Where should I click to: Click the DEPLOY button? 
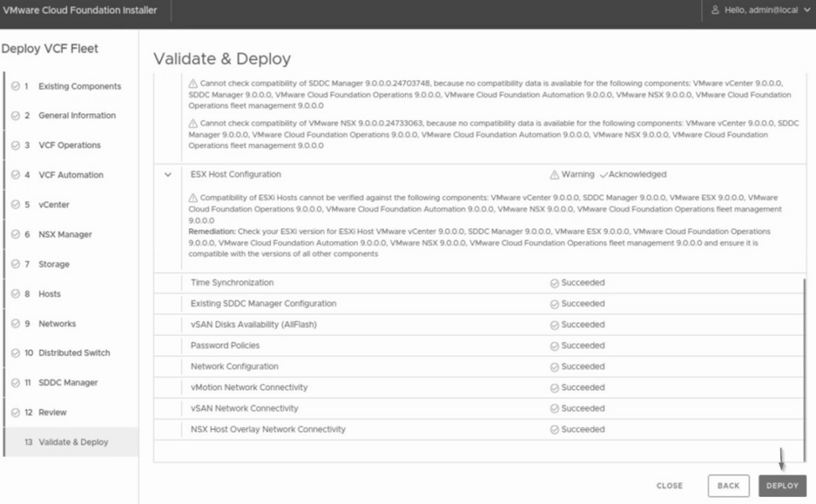click(x=783, y=486)
